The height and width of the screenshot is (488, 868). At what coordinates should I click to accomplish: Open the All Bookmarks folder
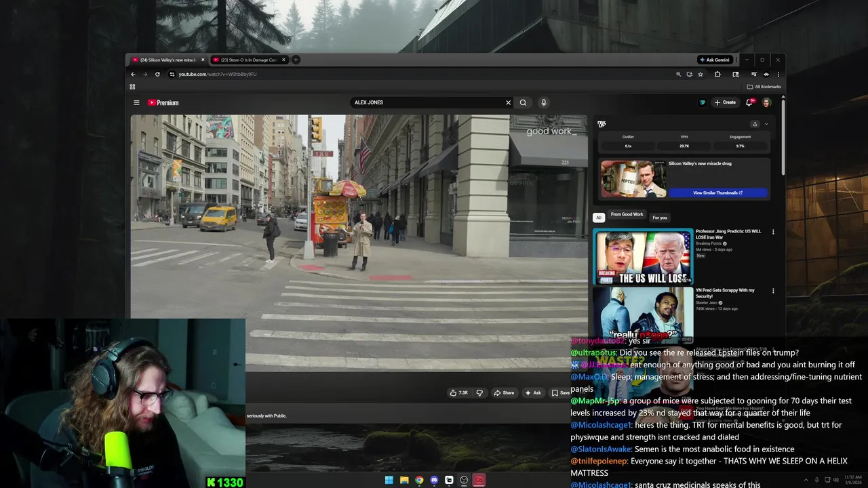(764, 87)
